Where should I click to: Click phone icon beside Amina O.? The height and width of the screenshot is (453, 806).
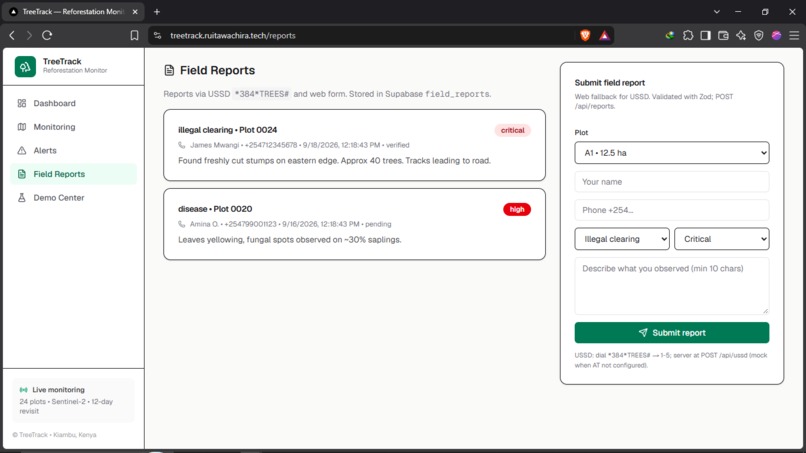point(181,224)
